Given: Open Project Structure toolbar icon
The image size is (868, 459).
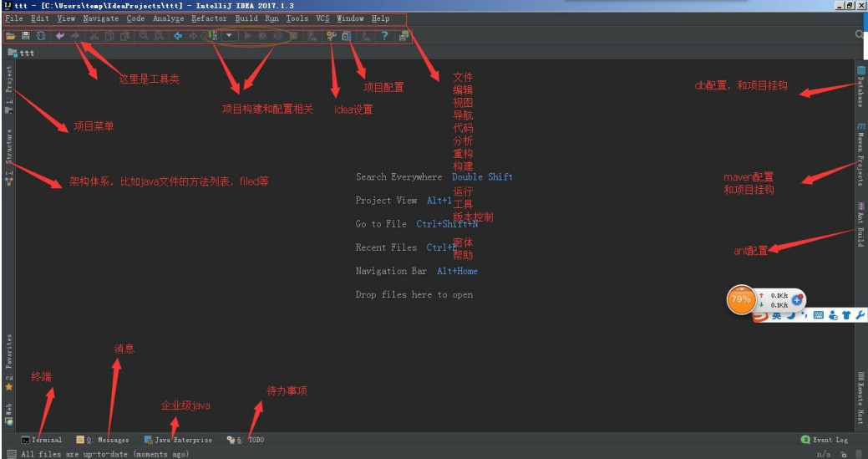Looking at the screenshot, I should [347, 36].
